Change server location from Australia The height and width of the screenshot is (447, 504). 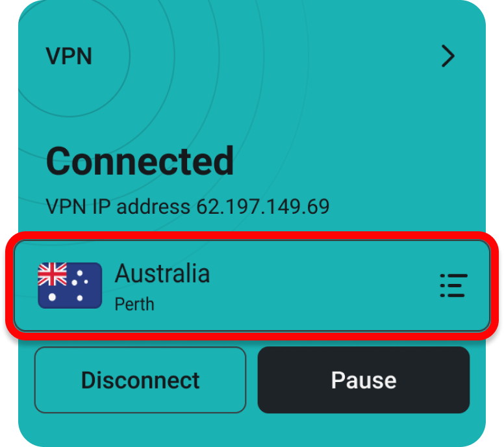coord(252,286)
